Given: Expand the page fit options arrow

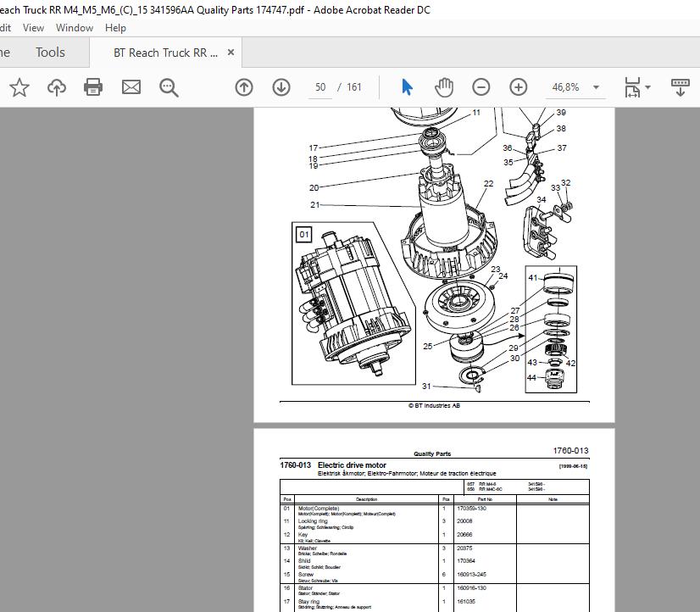Looking at the screenshot, I should click(x=647, y=87).
